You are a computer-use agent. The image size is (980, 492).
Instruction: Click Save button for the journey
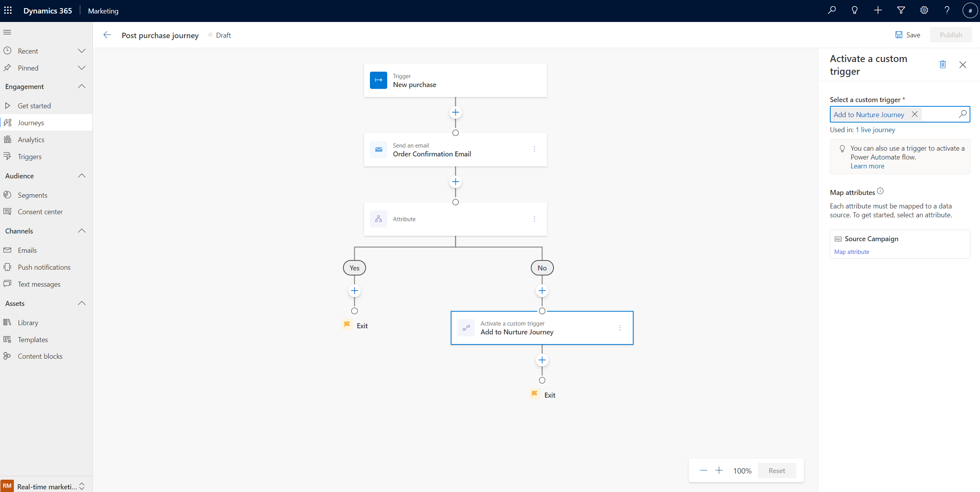(x=907, y=35)
